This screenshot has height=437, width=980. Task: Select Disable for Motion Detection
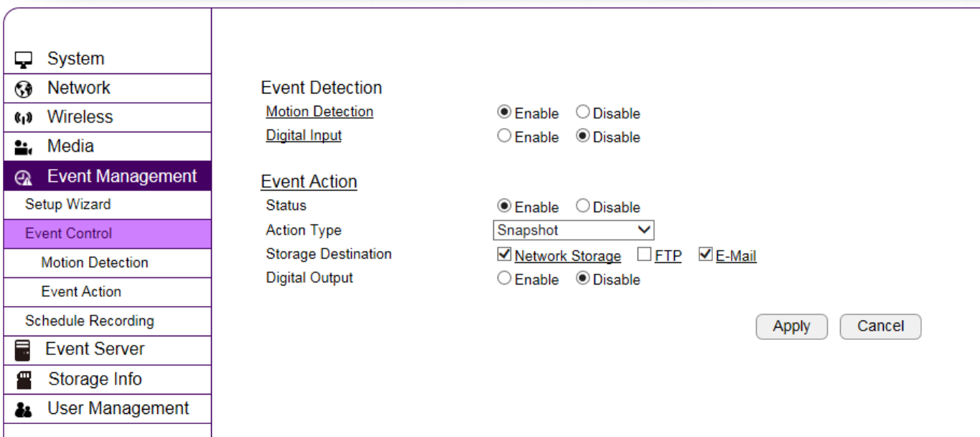pyautogui.click(x=583, y=113)
